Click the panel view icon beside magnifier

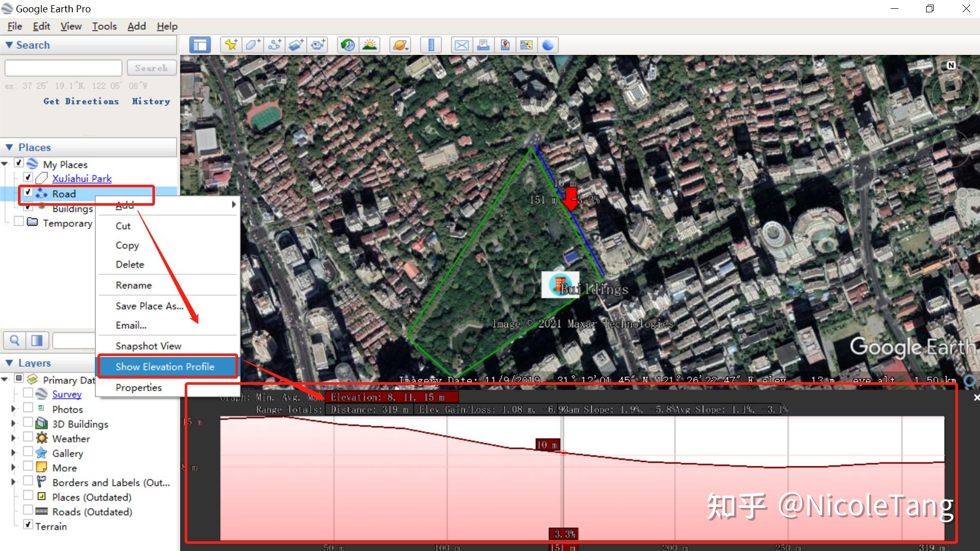(x=37, y=340)
